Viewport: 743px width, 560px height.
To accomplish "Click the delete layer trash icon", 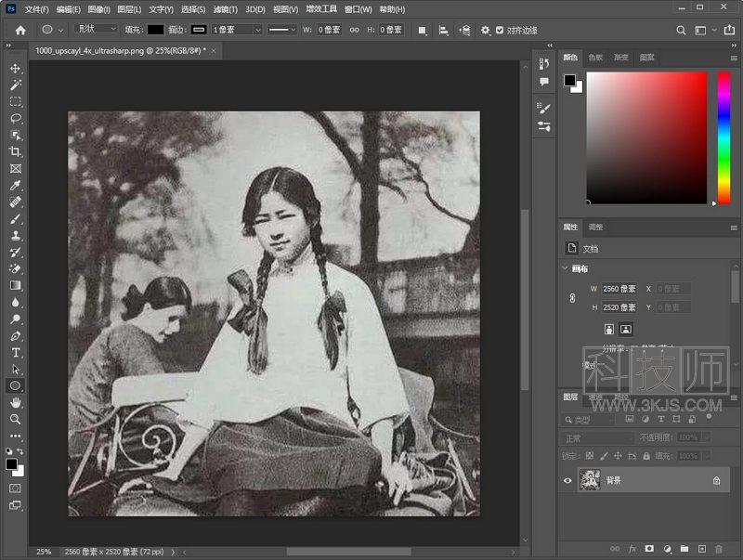I will [x=718, y=549].
